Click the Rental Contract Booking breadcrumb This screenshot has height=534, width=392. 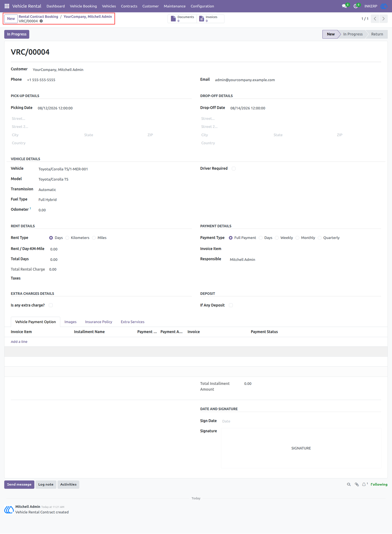[38, 17]
